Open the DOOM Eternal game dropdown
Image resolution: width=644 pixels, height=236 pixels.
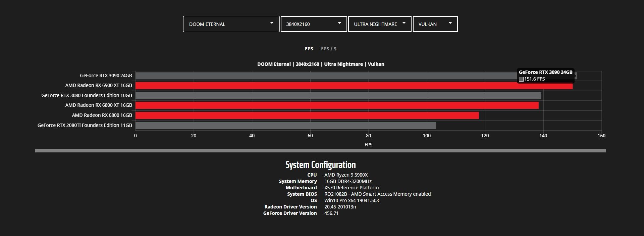[231, 24]
